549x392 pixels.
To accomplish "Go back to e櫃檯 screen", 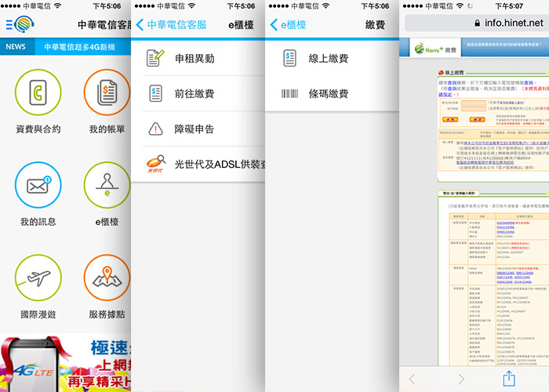I will (288, 24).
